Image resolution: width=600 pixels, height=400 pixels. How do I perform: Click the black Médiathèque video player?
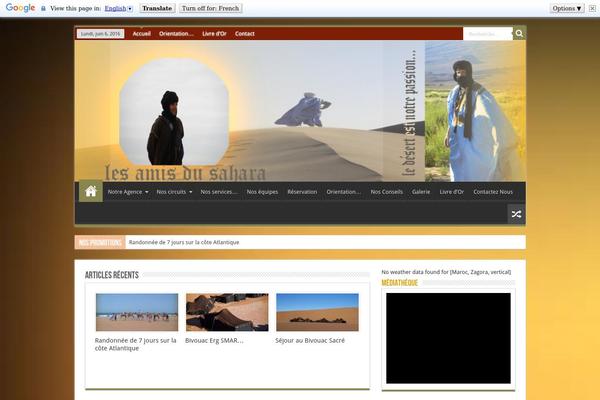click(x=448, y=338)
